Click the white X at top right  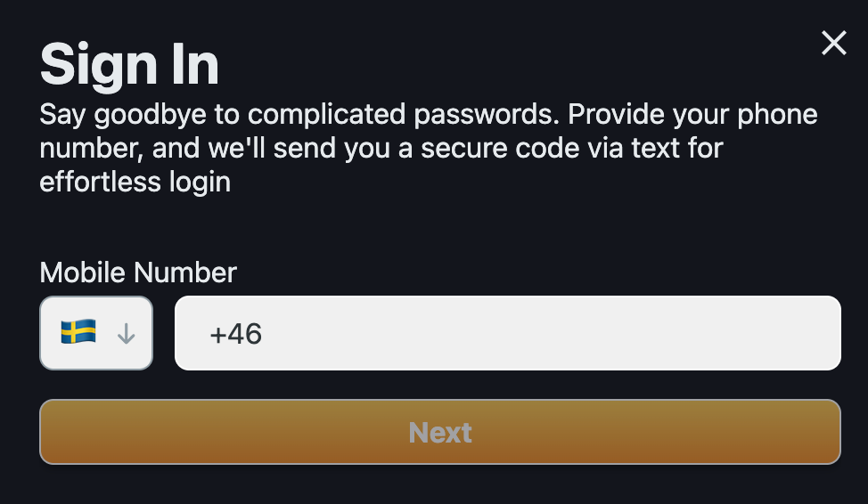833,43
